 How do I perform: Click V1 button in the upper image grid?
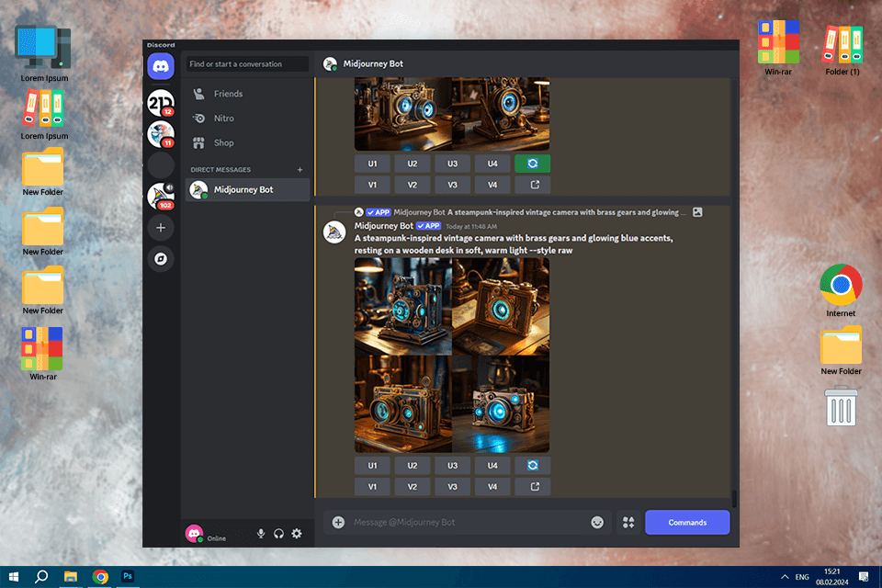click(372, 185)
